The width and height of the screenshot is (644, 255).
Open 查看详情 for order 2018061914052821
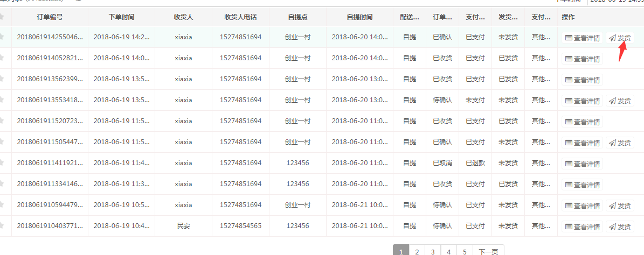(x=582, y=59)
